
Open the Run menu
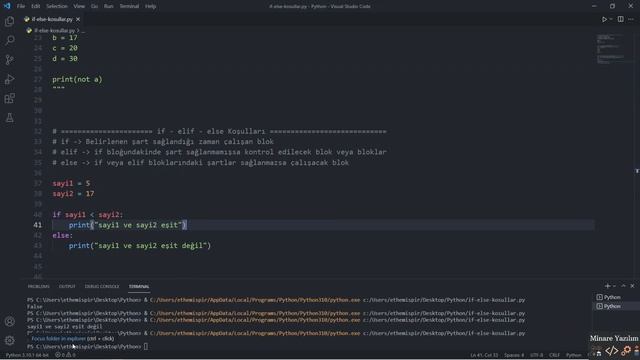(109, 6)
